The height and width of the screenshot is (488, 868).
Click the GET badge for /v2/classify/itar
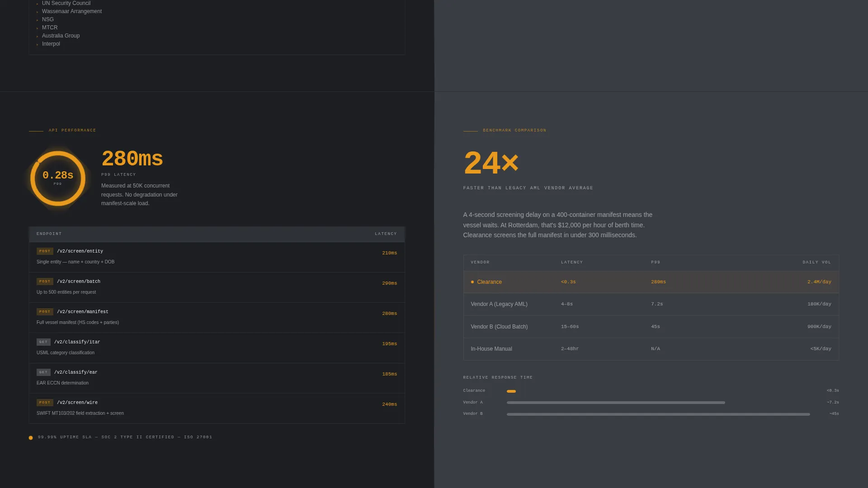coord(43,342)
